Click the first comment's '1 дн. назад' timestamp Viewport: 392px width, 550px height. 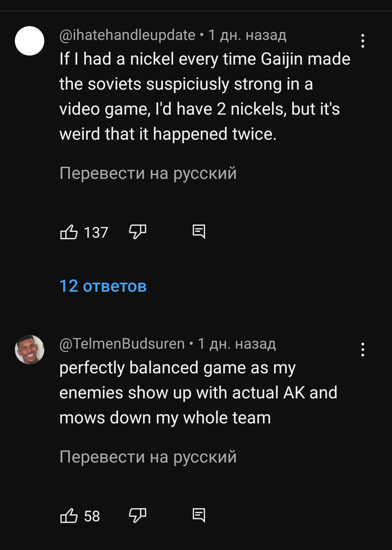248,35
